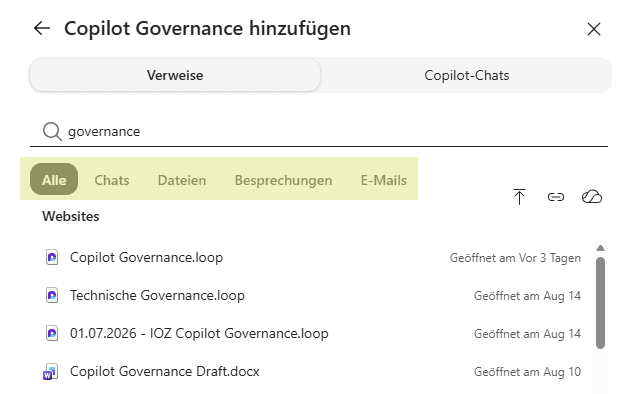Select the Alle filter pill

(54, 179)
